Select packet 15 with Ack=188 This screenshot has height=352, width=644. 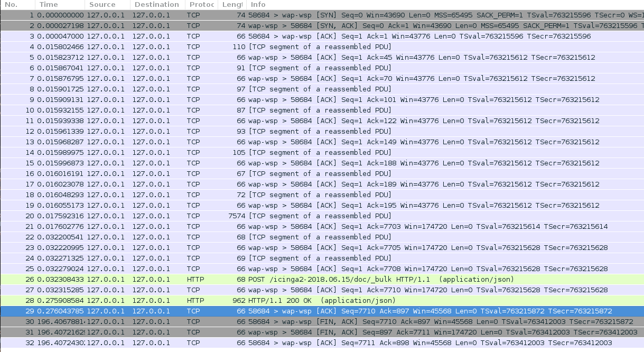click(322, 163)
